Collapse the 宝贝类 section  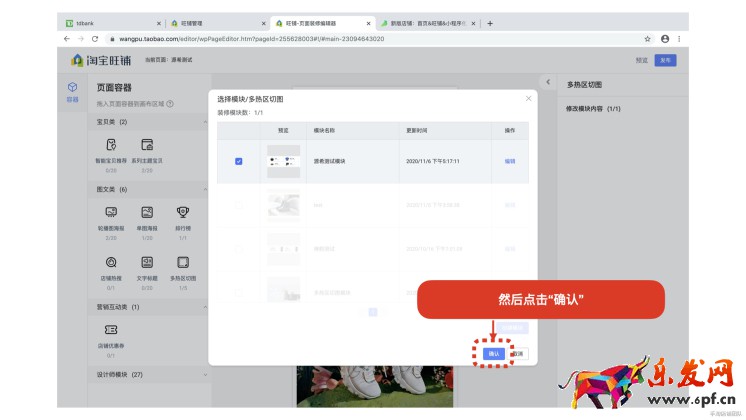point(204,122)
